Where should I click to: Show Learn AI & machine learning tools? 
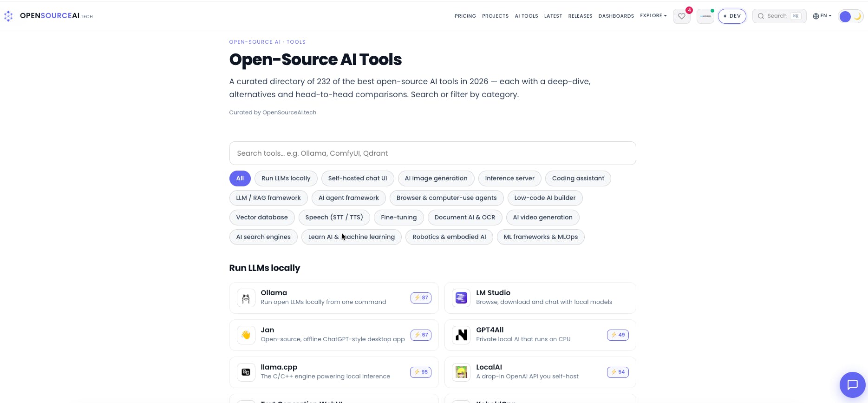352,237
